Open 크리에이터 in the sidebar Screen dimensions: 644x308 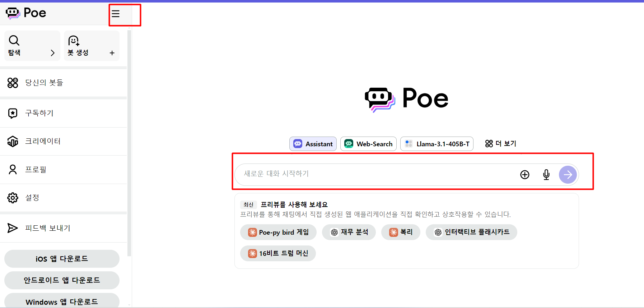click(64, 141)
